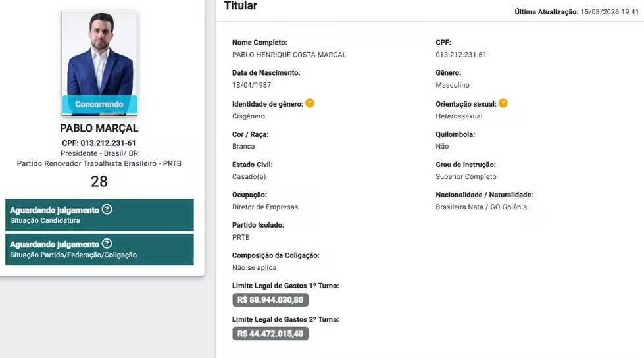This screenshot has width=644, height=358.
Task: Click the R$ 88.944.030,80 spending limit badge
Action: coord(270,300)
